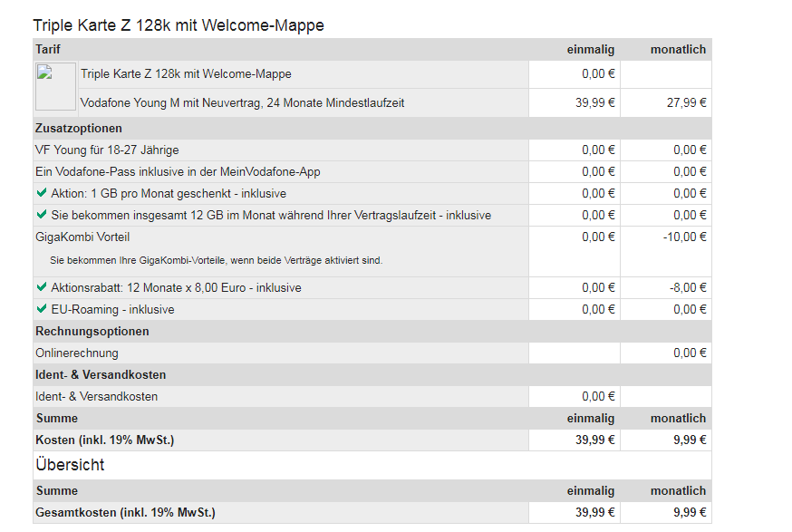Select the page heading Triple Karte Z 128k mit Welcome-Mappe

click(179, 25)
